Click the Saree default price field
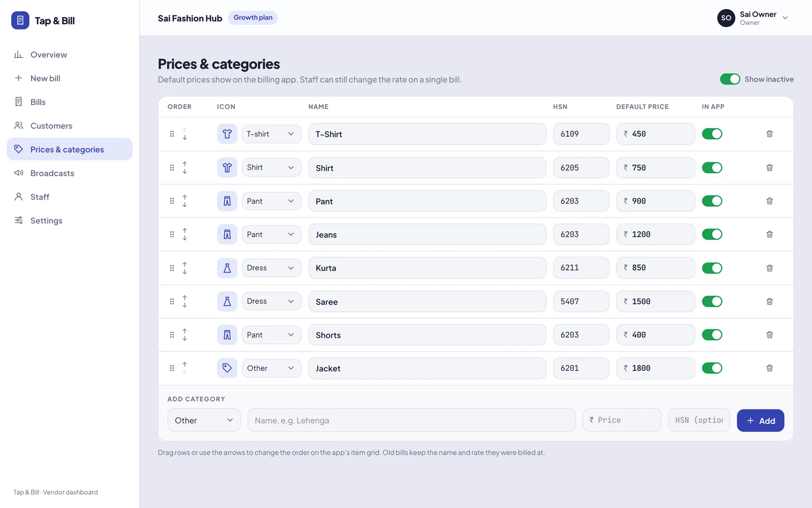This screenshot has width=812, height=508. coord(655,301)
